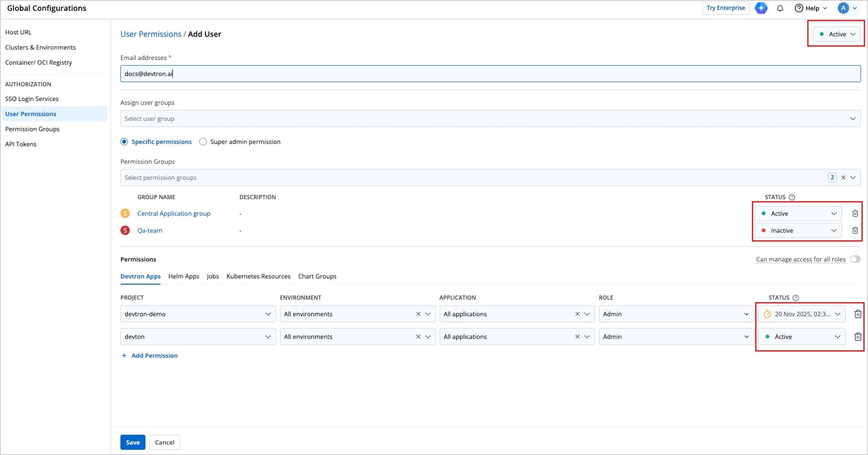Delete the Qa-team permission group row
868x455 pixels.
click(x=855, y=230)
